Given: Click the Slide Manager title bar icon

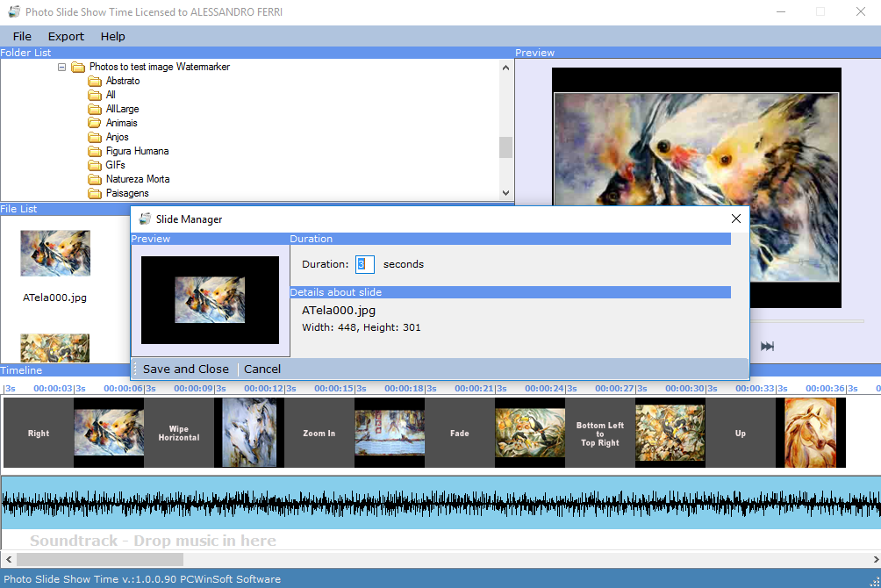Looking at the screenshot, I should click(145, 219).
